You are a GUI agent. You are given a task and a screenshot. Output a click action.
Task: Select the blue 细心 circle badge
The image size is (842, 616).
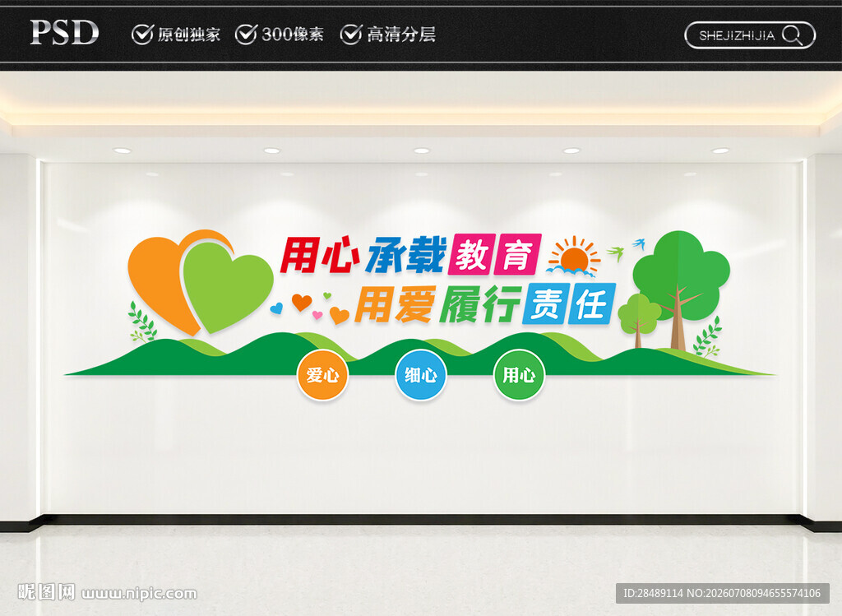(420, 375)
